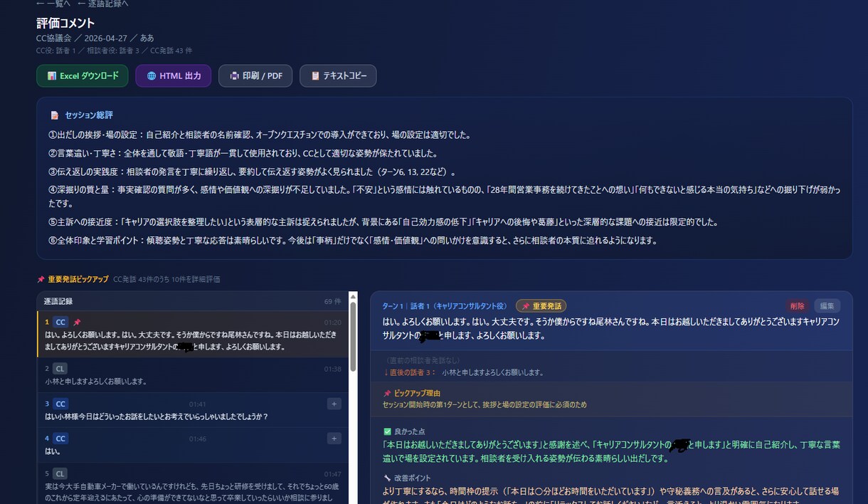Click summary item ④ 深掘りの質と量

pos(445,196)
